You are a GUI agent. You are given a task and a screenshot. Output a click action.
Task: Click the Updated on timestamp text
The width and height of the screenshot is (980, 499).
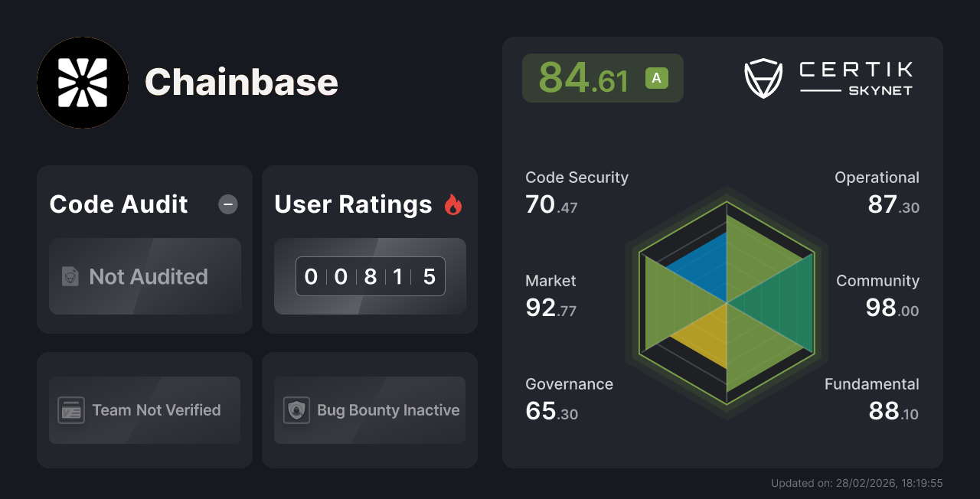click(857, 483)
